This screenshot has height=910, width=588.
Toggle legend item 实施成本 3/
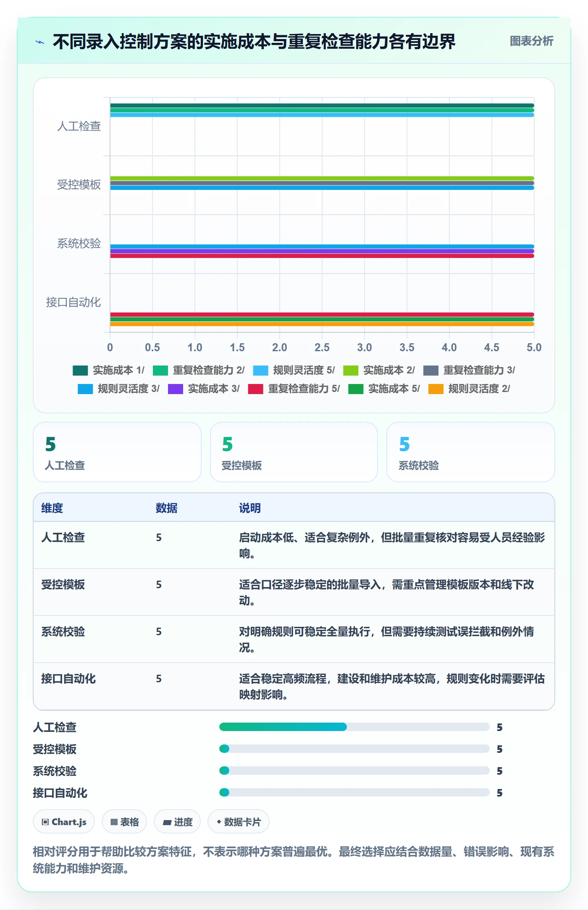[204, 389]
